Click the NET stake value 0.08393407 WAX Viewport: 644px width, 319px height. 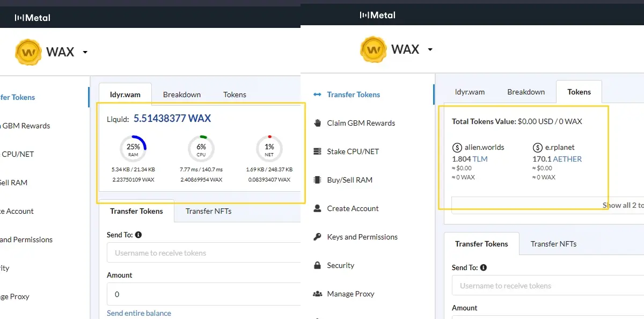coord(269,179)
